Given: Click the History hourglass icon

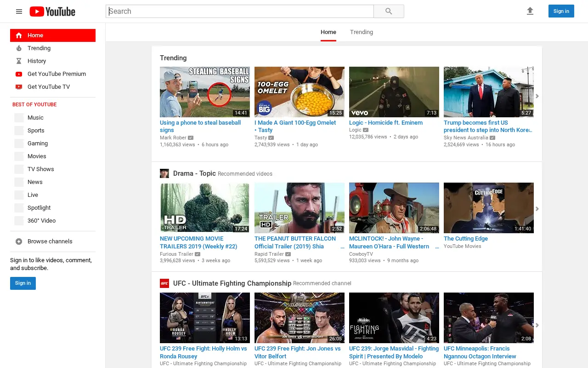Looking at the screenshot, I should pyautogui.click(x=19, y=61).
